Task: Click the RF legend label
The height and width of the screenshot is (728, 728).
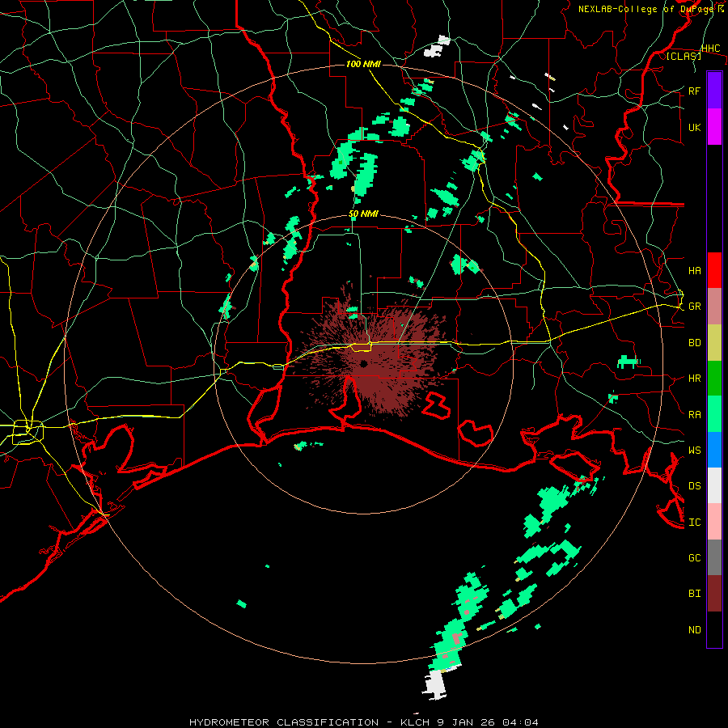Action: (x=694, y=91)
